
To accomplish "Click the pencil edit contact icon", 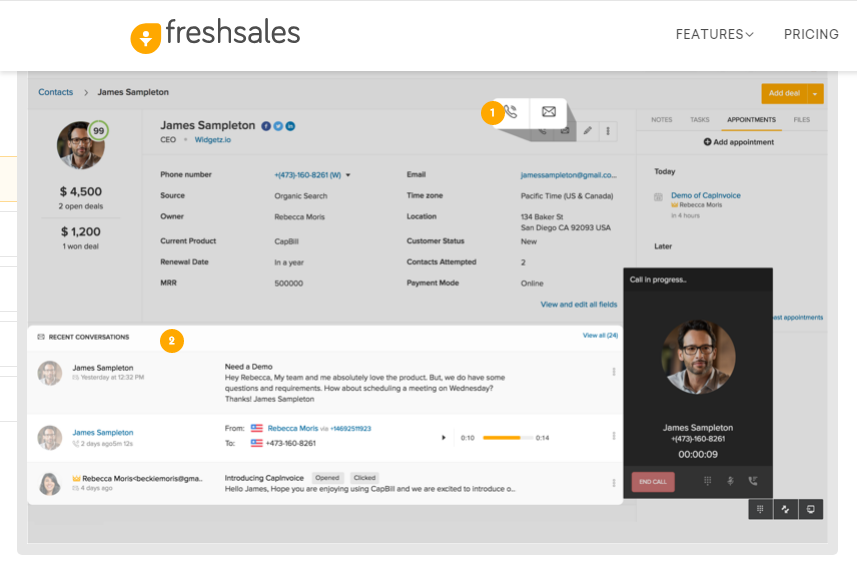I will (588, 131).
